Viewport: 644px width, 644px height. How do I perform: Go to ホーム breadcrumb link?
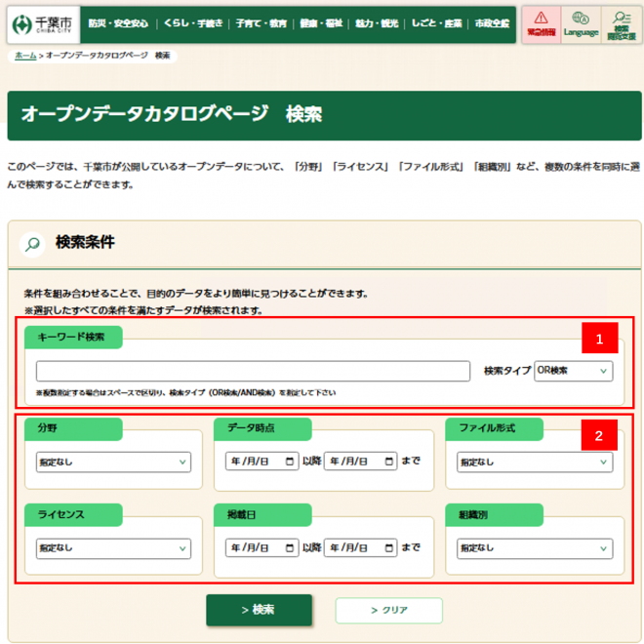click(x=25, y=56)
